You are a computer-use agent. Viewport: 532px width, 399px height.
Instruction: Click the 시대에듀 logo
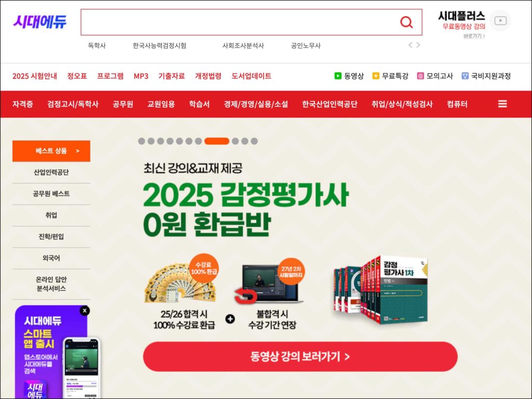(39, 22)
